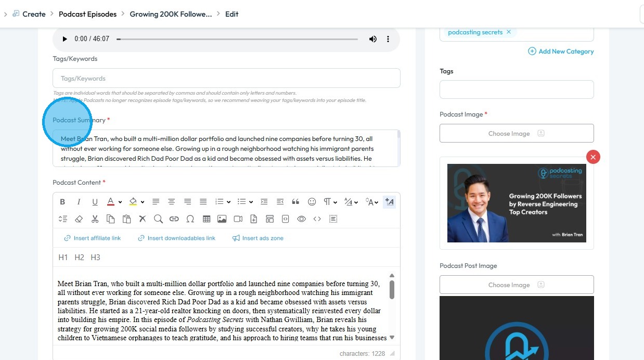This screenshot has height=360, width=644.
Task: Click Insert downloadables link
Action: coord(176,238)
